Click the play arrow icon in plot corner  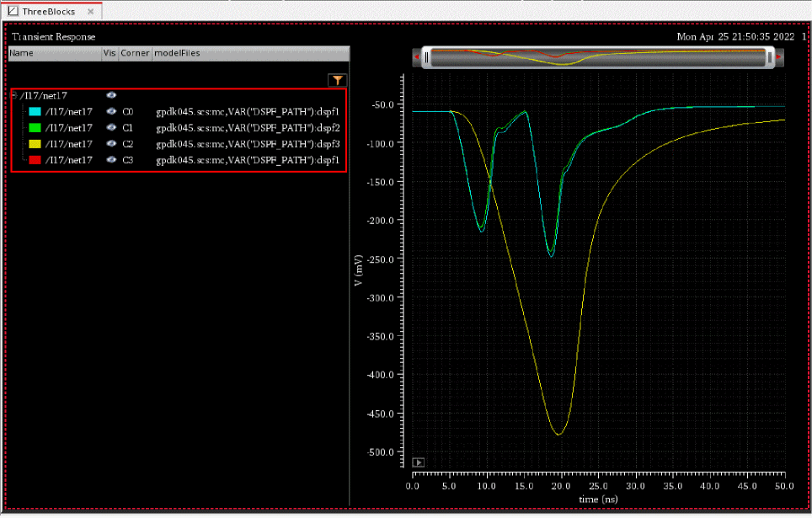tap(419, 462)
